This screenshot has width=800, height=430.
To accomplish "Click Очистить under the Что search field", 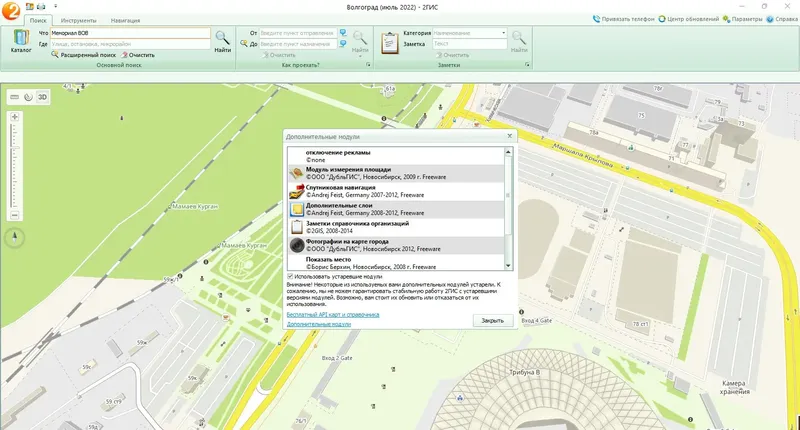I will (138, 55).
